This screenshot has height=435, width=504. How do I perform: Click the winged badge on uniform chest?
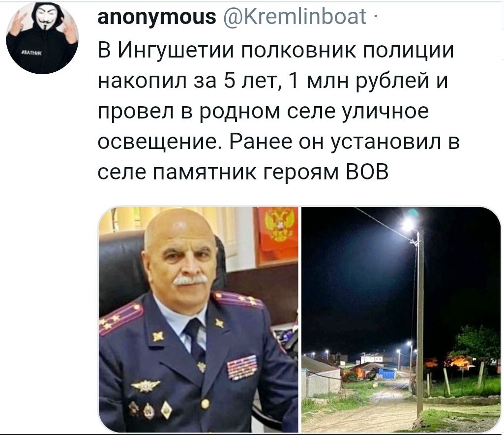(x=145, y=385)
